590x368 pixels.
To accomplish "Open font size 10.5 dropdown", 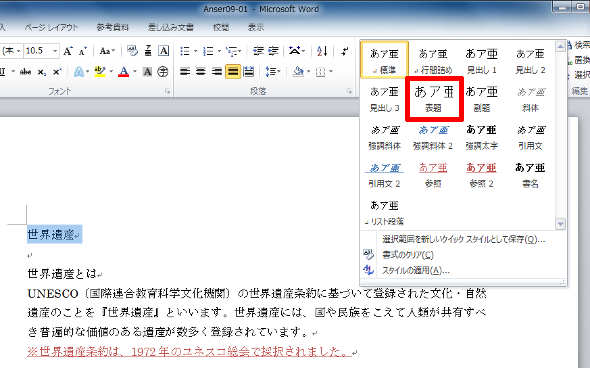I will [55, 51].
